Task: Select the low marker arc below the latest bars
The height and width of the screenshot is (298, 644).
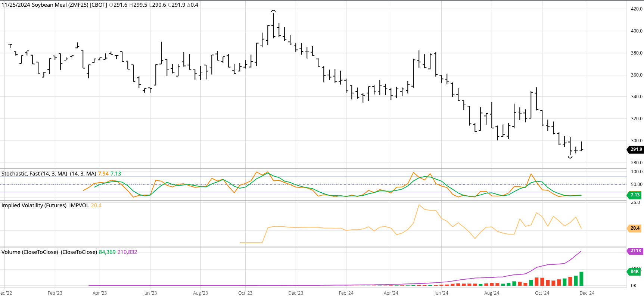Action: tap(570, 157)
